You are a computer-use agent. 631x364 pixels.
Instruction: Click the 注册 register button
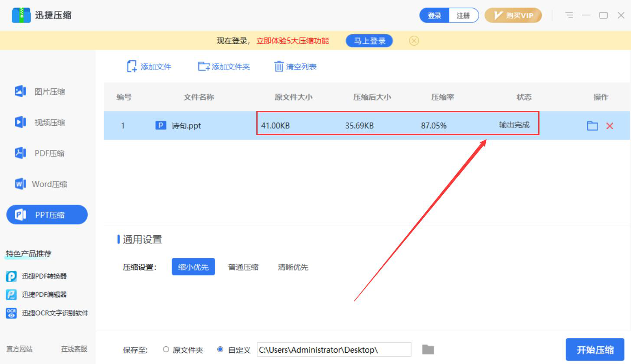pos(464,16)
